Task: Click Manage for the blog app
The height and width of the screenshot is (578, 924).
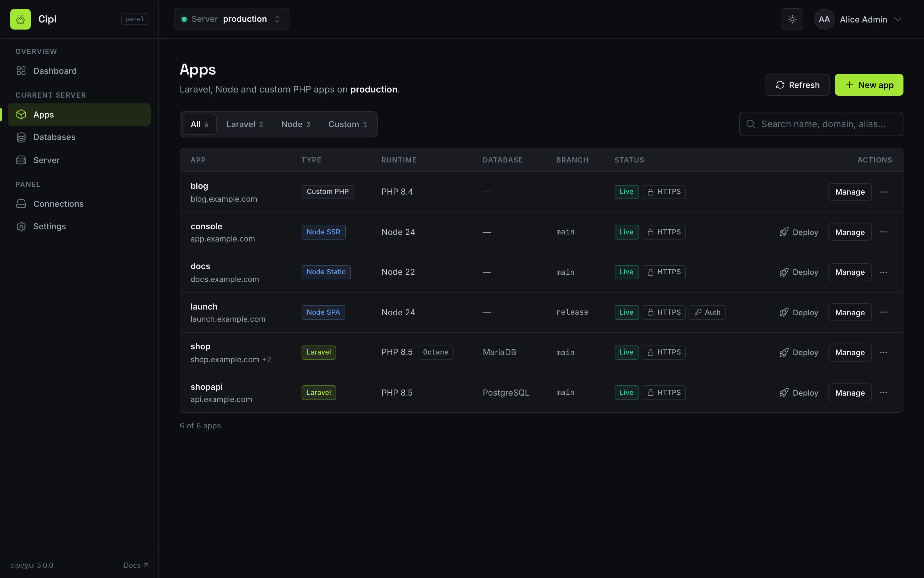Action: coord(850,192)
